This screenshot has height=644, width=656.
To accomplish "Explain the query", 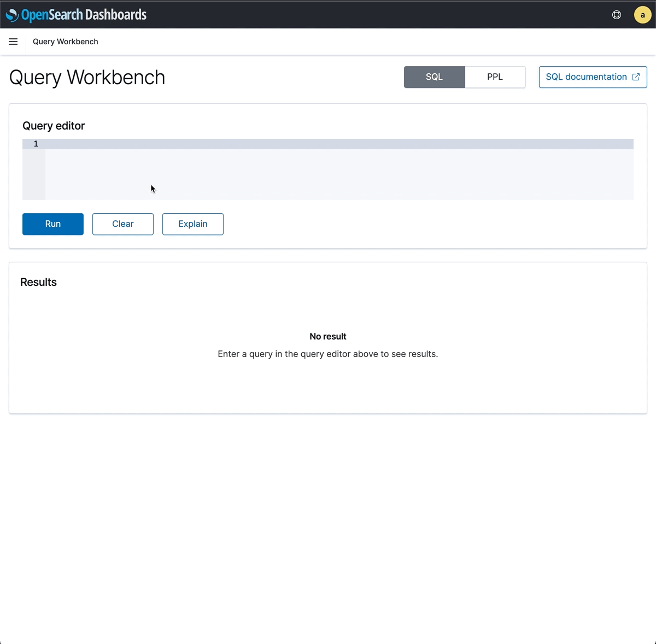I will click(x=193, y=224).
